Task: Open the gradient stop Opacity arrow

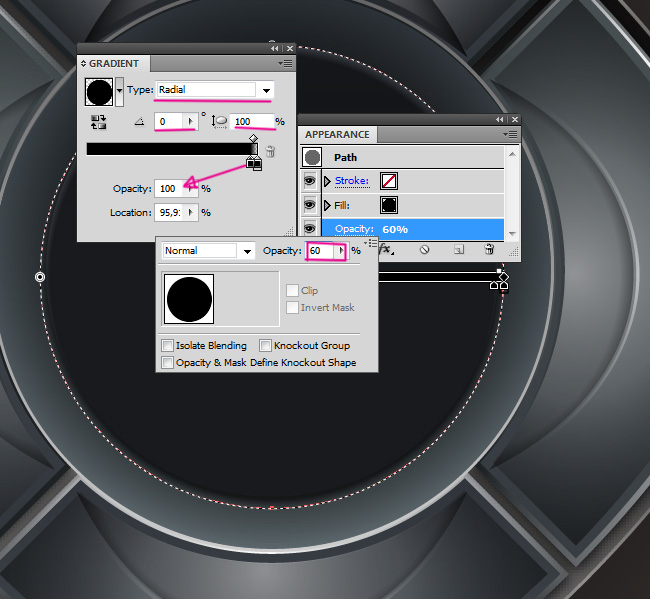Action: (x=190, y=189)
